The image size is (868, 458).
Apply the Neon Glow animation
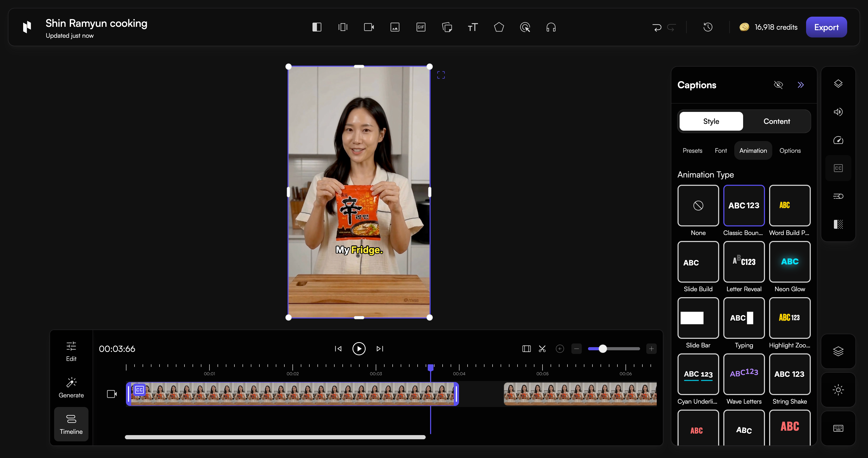pyautogui.click(x=789, y=262)
